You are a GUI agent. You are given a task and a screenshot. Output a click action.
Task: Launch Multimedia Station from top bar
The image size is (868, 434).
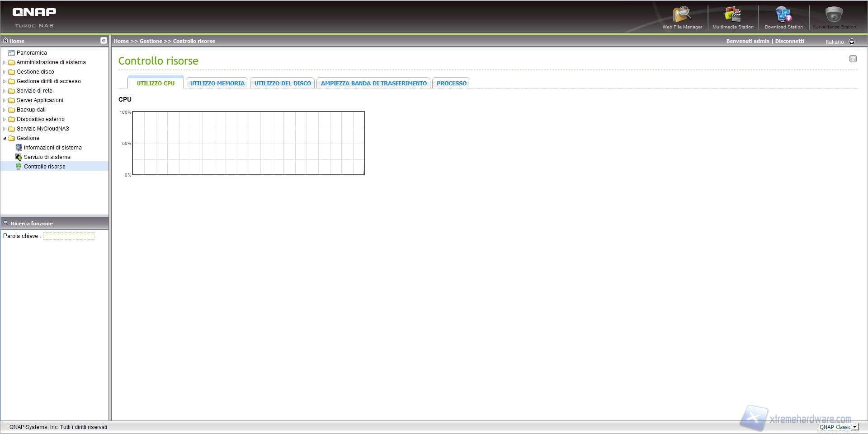click(x=733, y=15)
